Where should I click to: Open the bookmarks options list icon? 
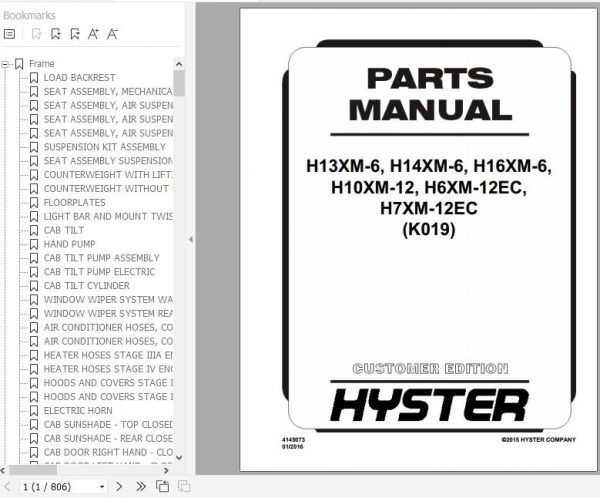pyautogui.click(x=9, y=34)
